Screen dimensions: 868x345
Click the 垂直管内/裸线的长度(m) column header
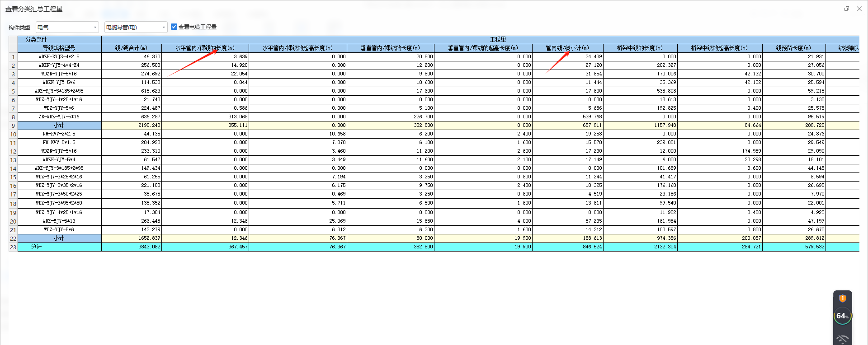coord(391,48)
